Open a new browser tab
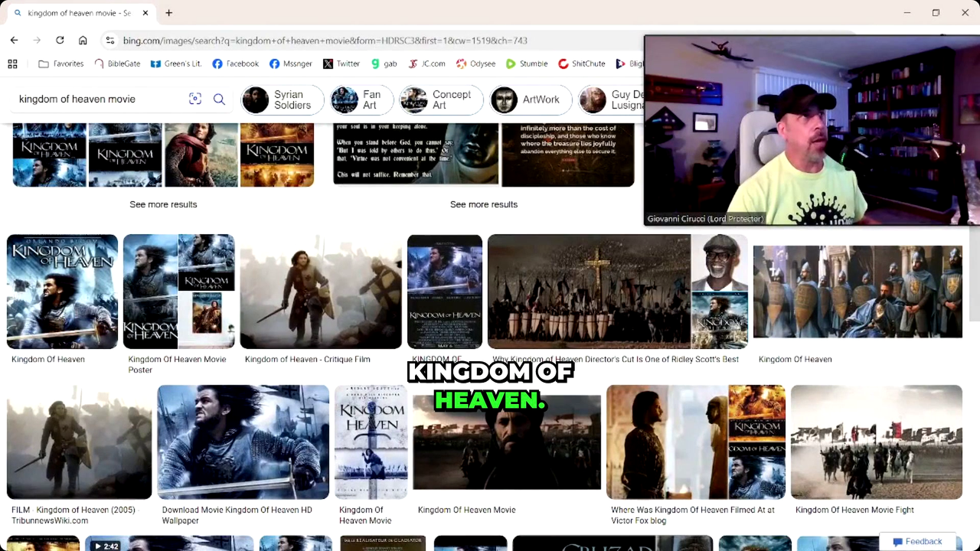Image resolution: width=980 pixels, height=551 pixels. coord(168,13)
